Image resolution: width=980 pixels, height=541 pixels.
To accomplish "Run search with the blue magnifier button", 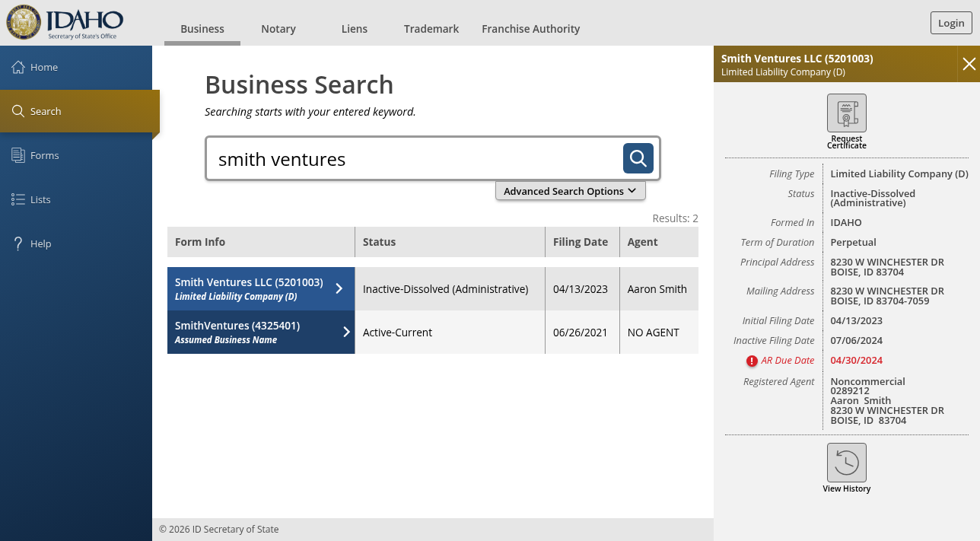I will [638, 158].
